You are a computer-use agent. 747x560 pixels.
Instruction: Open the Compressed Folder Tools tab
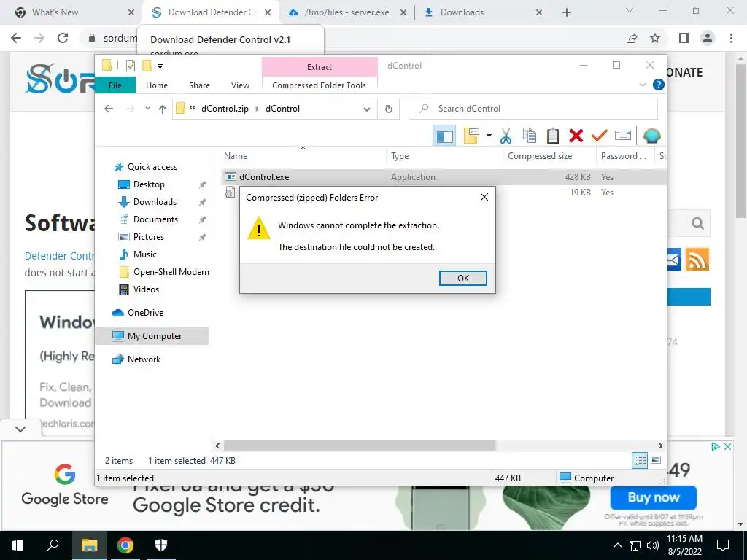click(x=320, y=85)
